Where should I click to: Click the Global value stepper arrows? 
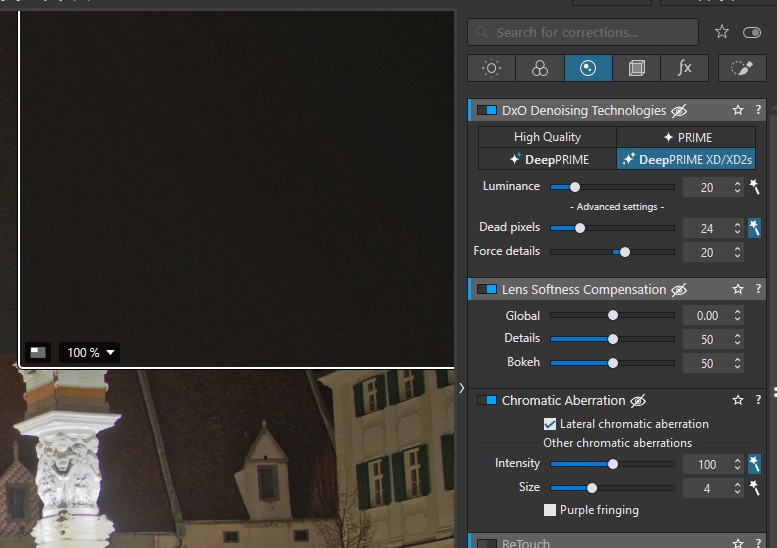[737, 315]
